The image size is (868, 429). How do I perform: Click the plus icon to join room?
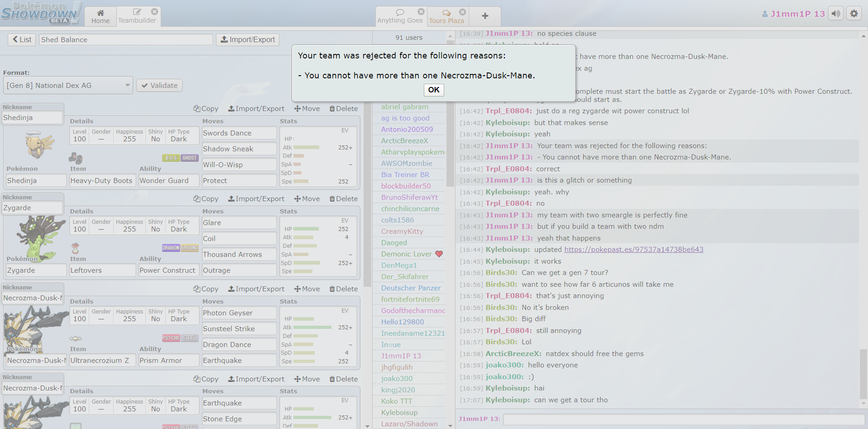pyautogui.click(x=485, y=16)
